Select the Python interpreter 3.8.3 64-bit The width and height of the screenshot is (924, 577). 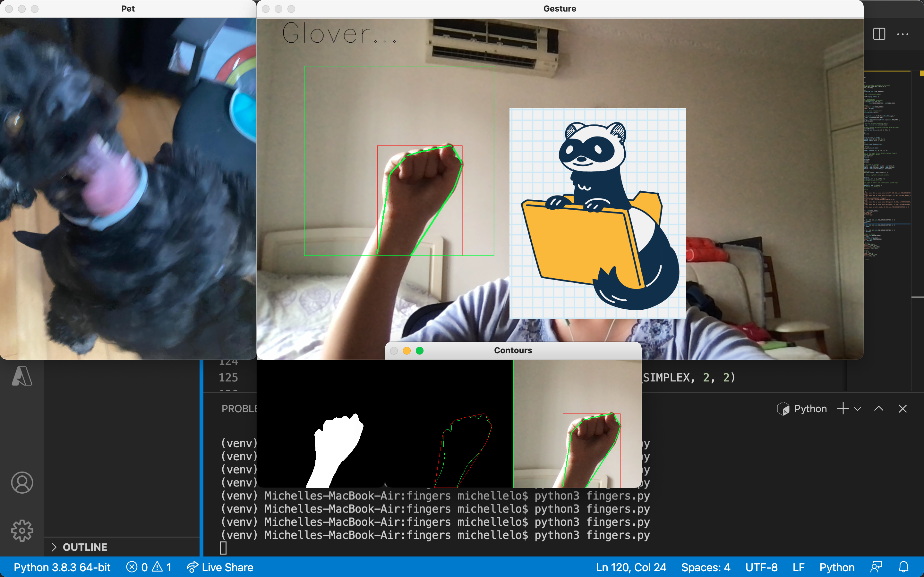62,567
